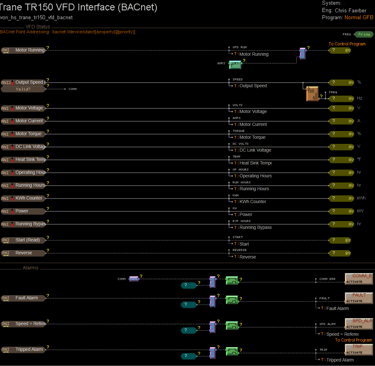Image resolution: width=375 pixels, height=366 pixels.
Task: Click the Running Hours input block
Action: point(23,185)
